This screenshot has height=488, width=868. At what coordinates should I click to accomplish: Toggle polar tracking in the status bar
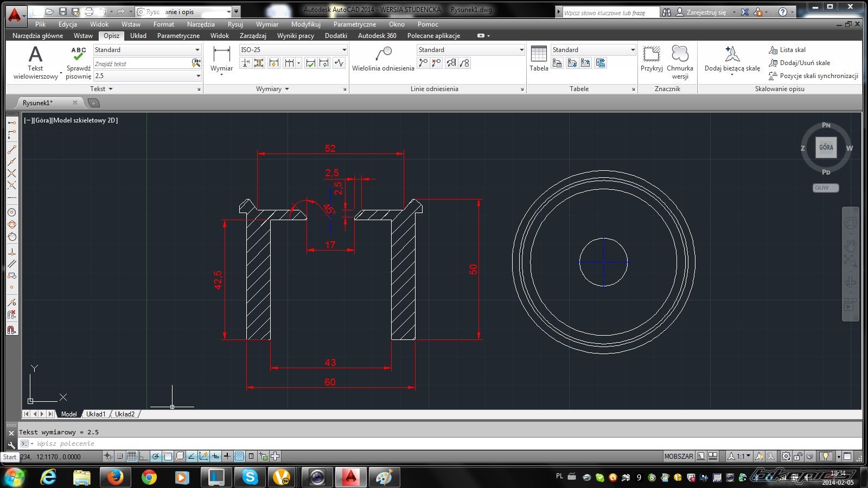point(156,456)
